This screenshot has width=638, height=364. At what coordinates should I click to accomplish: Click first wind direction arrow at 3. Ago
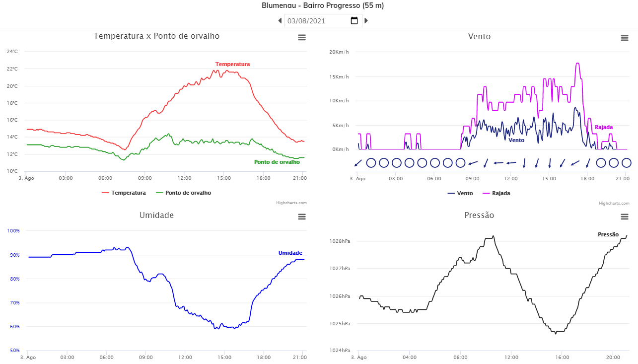point(358,162)
